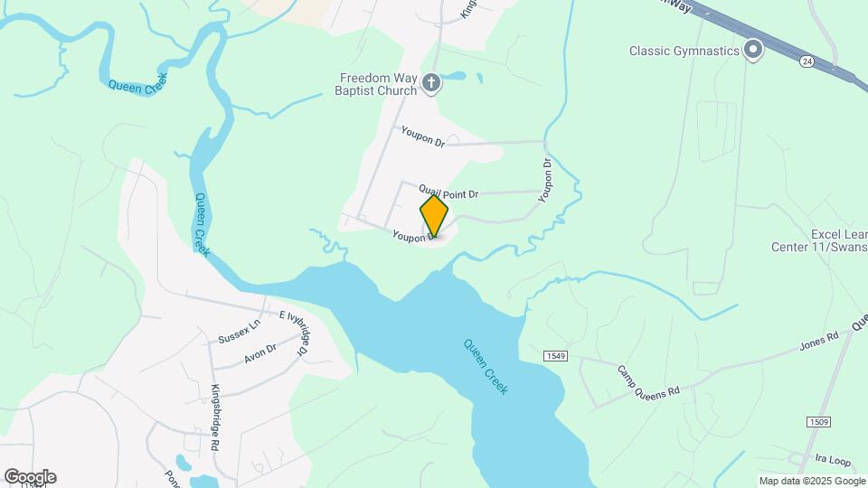Click the Queen Creek label in the lake

pyautogui.click(x=486, y=367)
